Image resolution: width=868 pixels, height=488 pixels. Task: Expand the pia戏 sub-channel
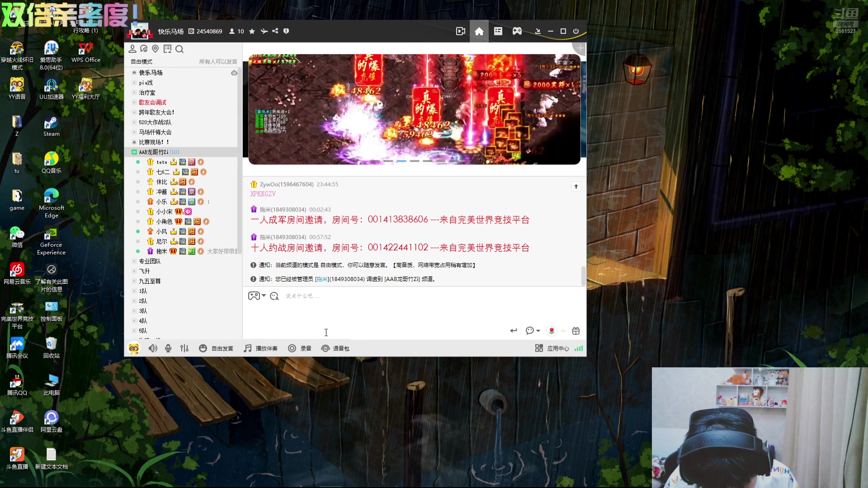point(134,83)
